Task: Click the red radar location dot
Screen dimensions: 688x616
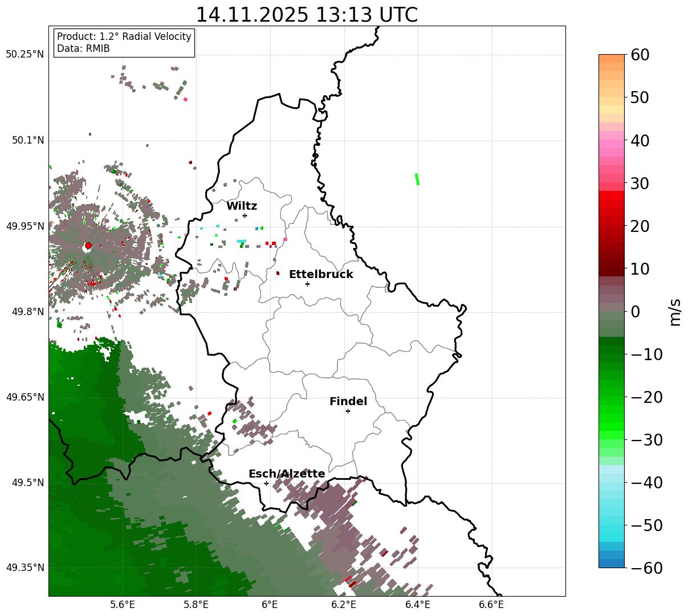Action: coord(88,246)
